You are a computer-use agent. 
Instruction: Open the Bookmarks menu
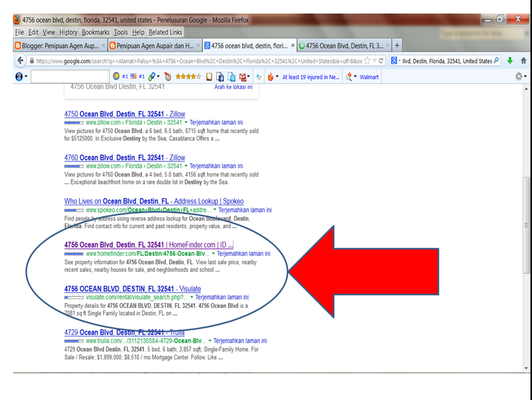tap(95, 32)
